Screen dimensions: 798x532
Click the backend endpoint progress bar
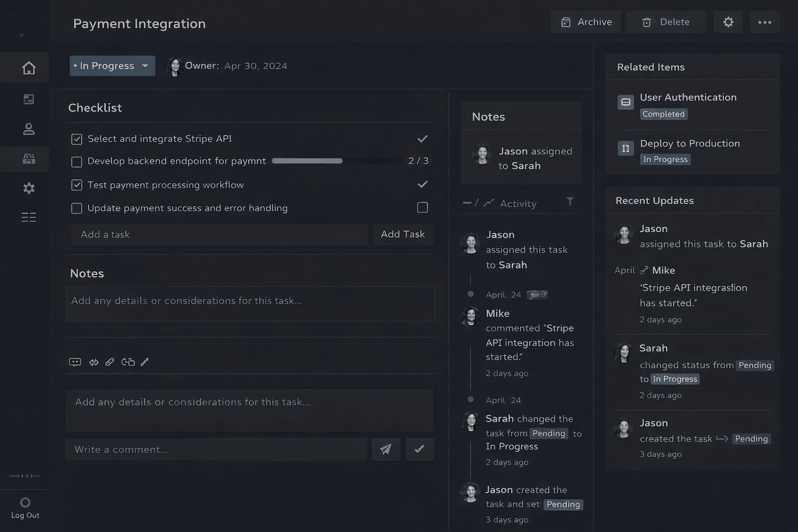337,161
